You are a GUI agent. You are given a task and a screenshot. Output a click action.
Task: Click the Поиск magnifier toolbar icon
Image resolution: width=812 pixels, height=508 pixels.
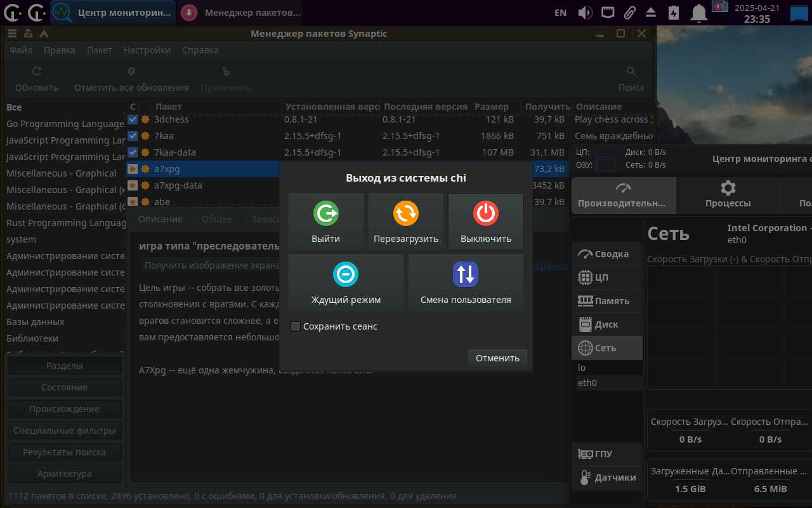coord(631,72)
